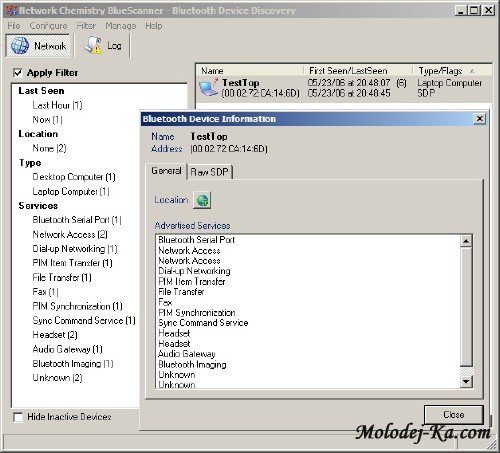Maximize the BlueScanner main window
500x453 pixels.
(x=474, y=11)
